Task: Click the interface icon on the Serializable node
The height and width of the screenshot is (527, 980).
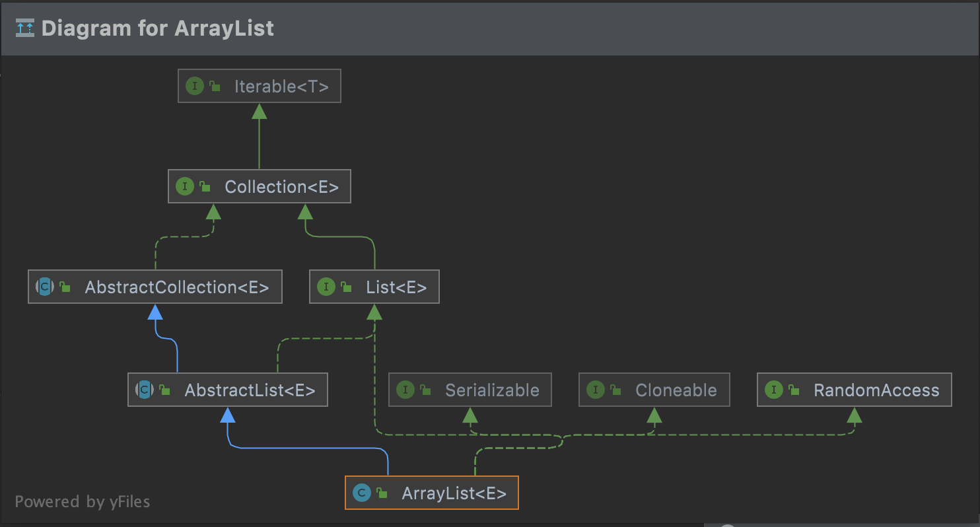Action: 405,390
